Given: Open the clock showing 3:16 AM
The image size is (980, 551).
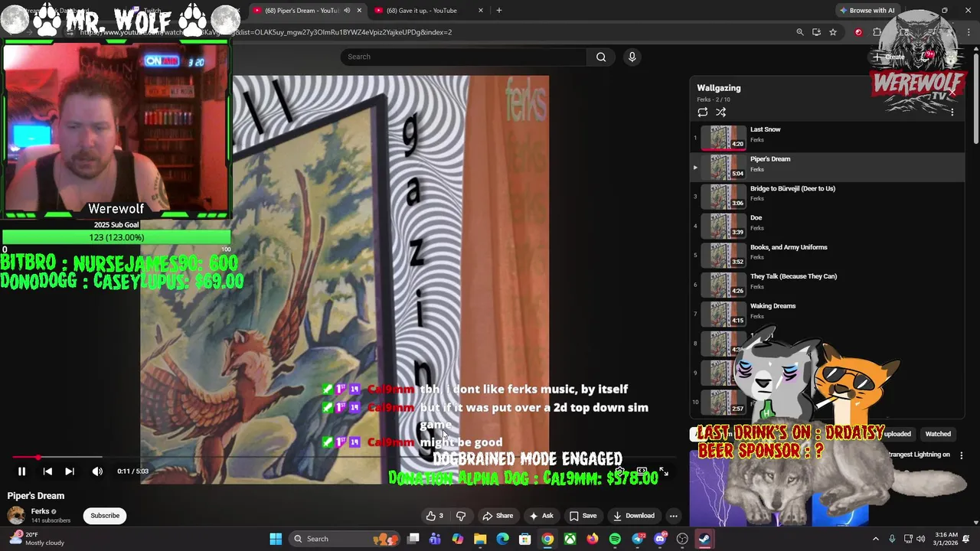Looking at the screenshot, I should point(946,539).
